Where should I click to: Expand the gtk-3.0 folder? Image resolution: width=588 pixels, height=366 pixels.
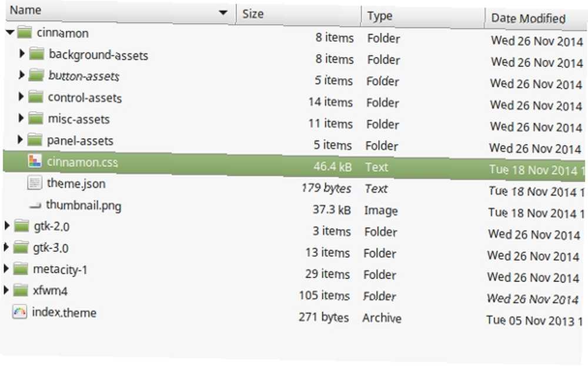point(6,247)
